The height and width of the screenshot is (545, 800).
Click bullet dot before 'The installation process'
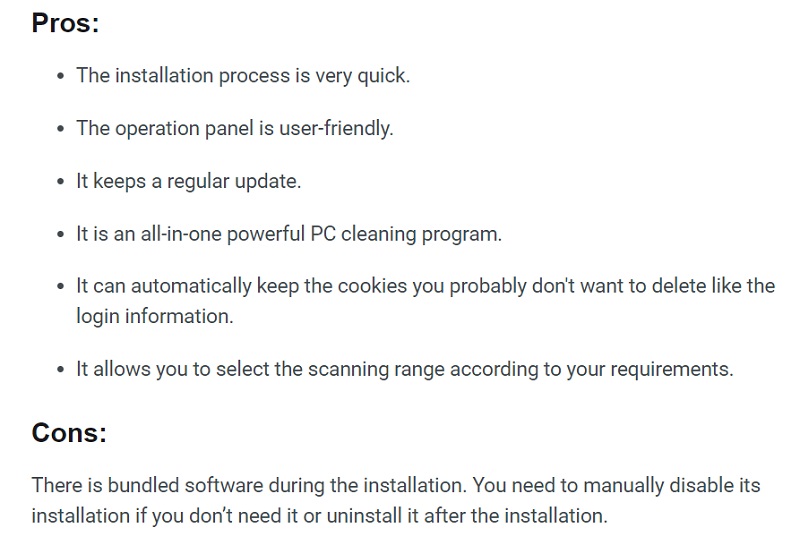coord(61,77)
